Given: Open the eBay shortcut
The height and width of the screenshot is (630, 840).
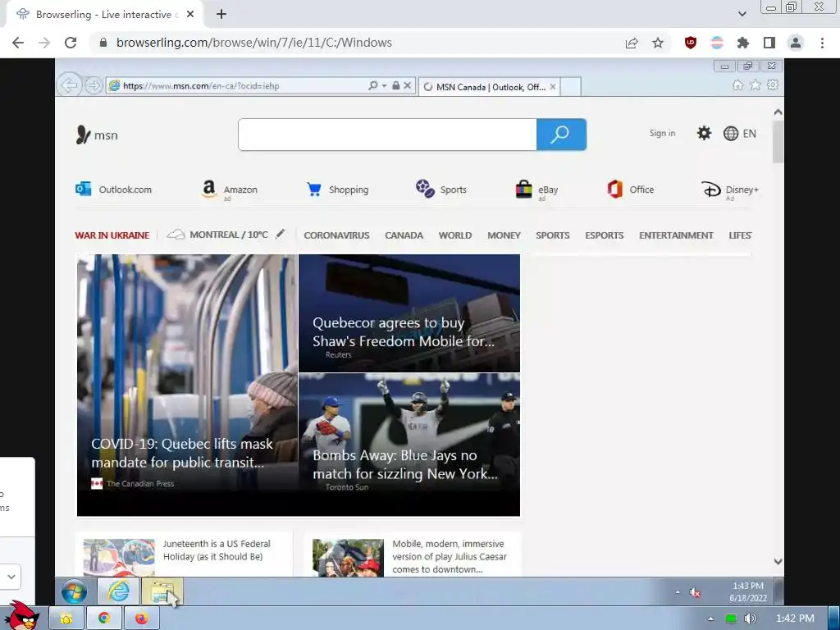Looking at the screenshot, I should [536, 189].
